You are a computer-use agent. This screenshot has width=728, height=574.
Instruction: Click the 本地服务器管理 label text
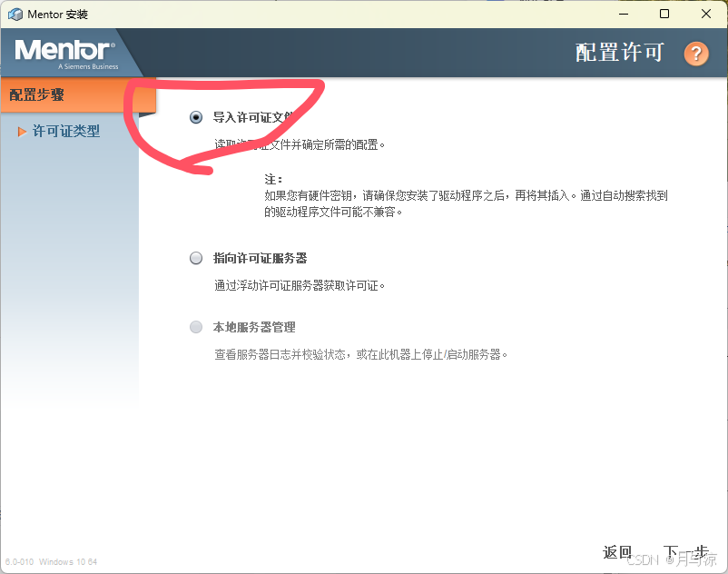(254, 327)
